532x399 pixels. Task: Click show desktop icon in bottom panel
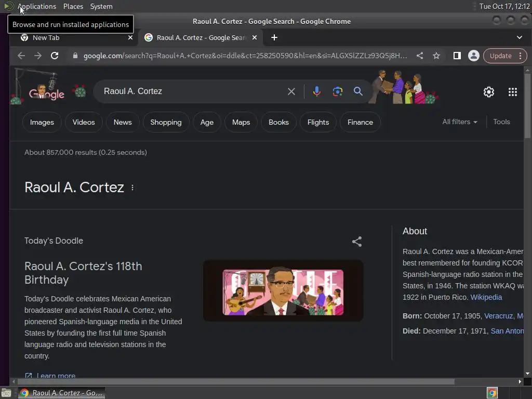pos(6,393)
